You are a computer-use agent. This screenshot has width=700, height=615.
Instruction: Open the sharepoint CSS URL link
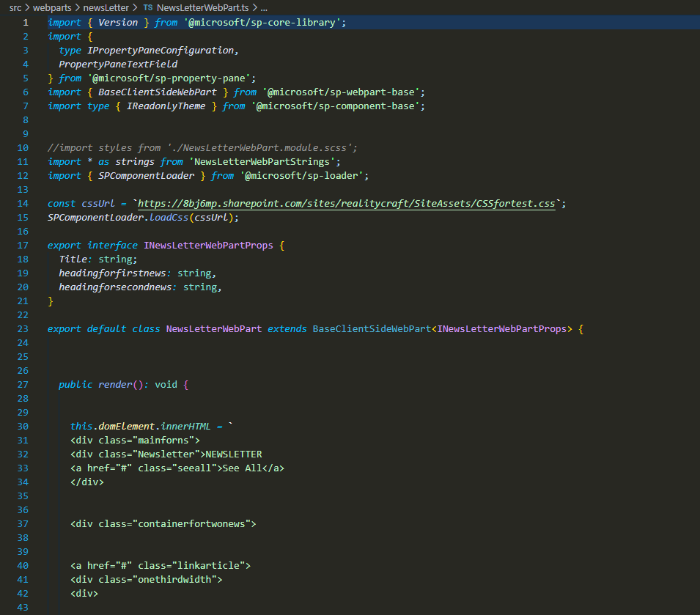click(x=347, y=204)
